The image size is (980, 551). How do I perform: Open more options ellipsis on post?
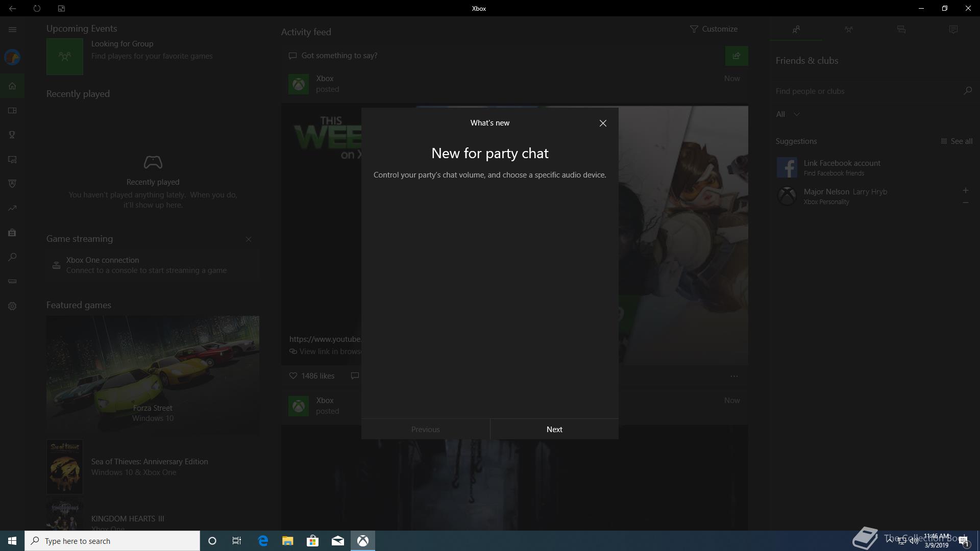click(734, 376)
